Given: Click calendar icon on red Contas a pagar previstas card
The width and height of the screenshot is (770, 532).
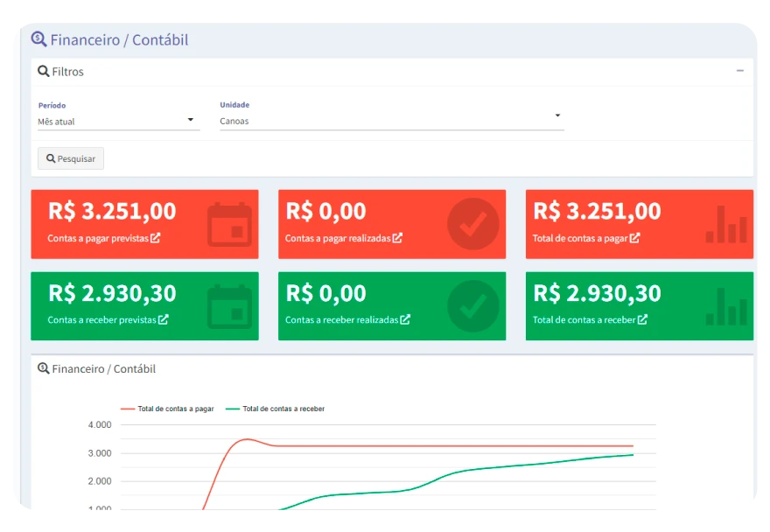Looking at the screenshot, I should (x=229, y=225).
